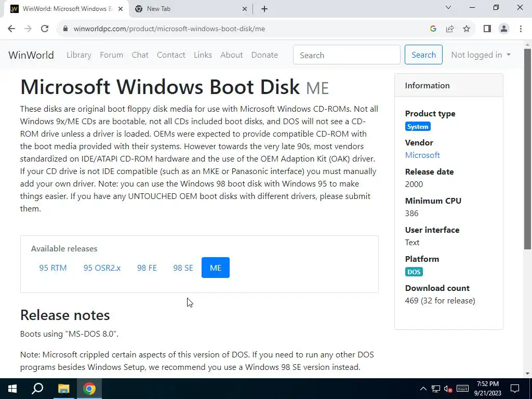Go back with the browser back arrow
Viewport: 532px width, 399px height.
coord(11,29)
